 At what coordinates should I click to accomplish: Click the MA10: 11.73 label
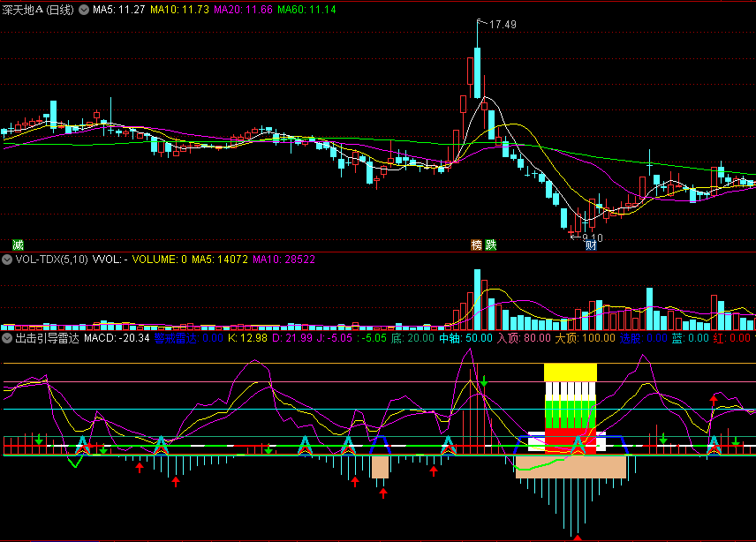coord(179,10)
